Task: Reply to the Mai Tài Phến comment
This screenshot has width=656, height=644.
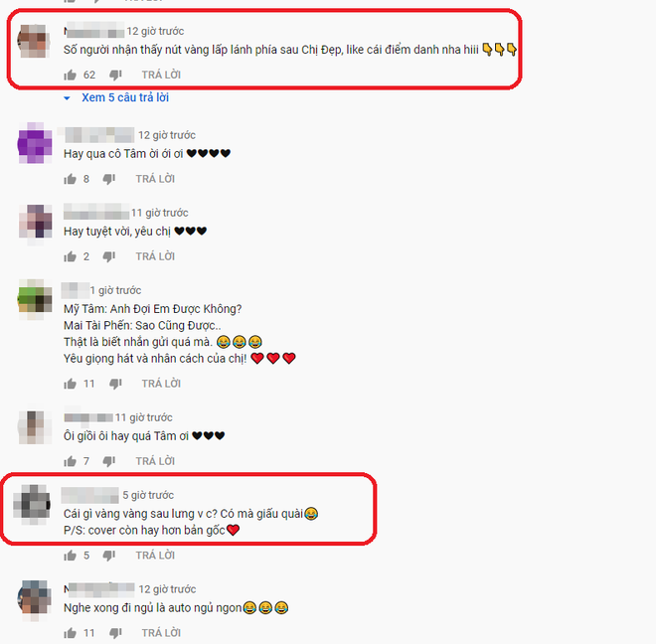Action: tap(161, 384)
